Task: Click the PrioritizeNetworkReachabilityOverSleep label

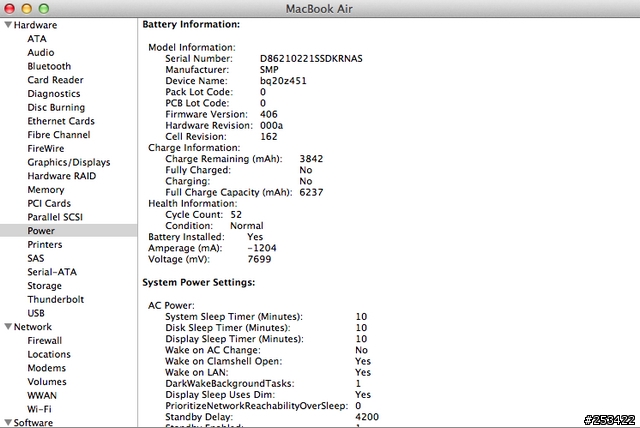Action: pos(256,406)
